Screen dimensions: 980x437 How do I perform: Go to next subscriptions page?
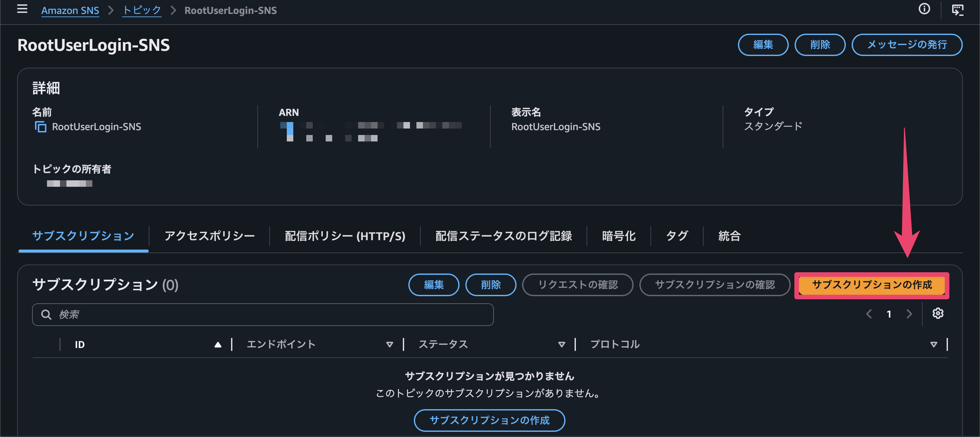coord(909,314)
